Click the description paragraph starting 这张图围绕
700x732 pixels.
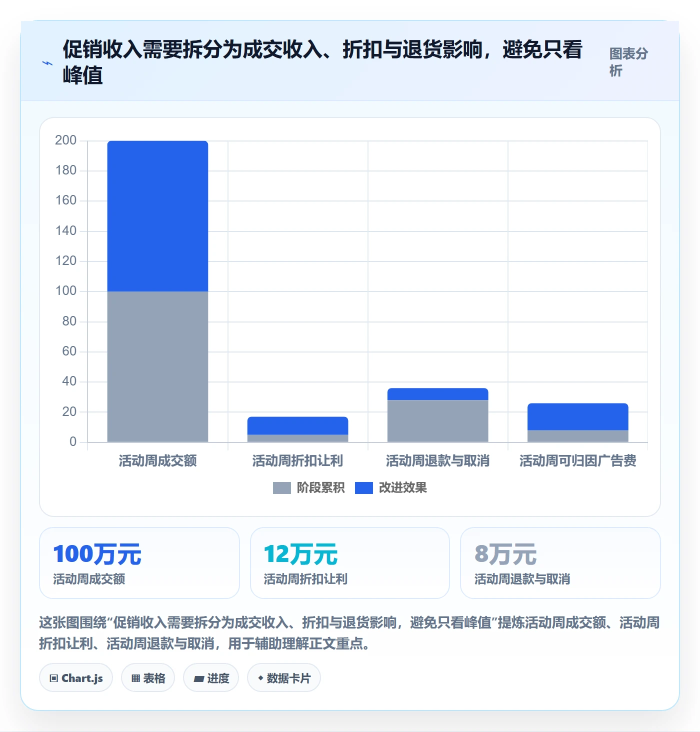tap(349, 633)
